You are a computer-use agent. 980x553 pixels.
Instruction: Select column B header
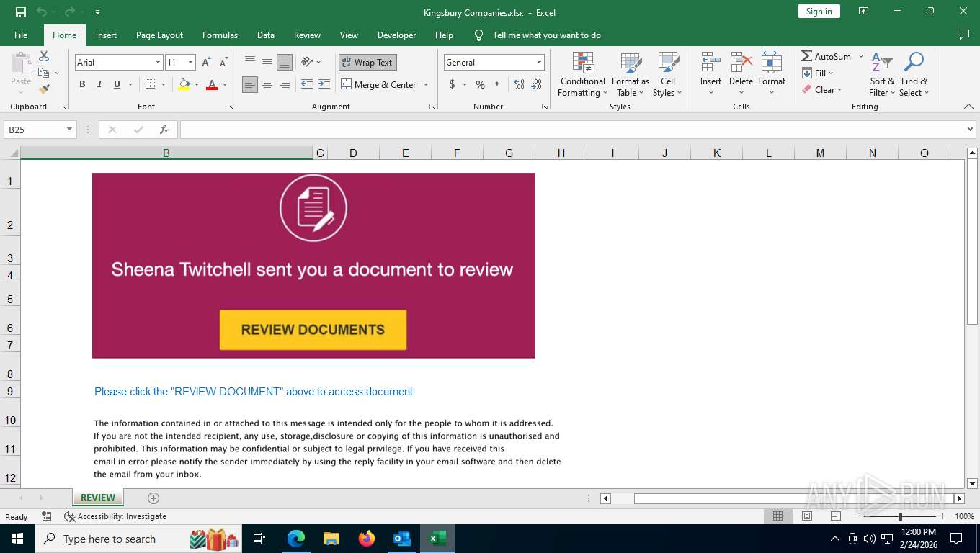point(166,153)
